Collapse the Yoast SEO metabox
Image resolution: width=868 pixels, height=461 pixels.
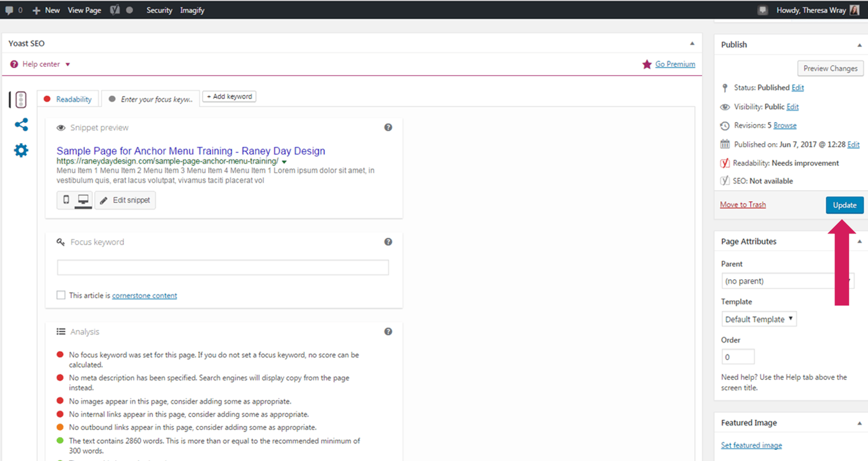[x=692, y=43]
